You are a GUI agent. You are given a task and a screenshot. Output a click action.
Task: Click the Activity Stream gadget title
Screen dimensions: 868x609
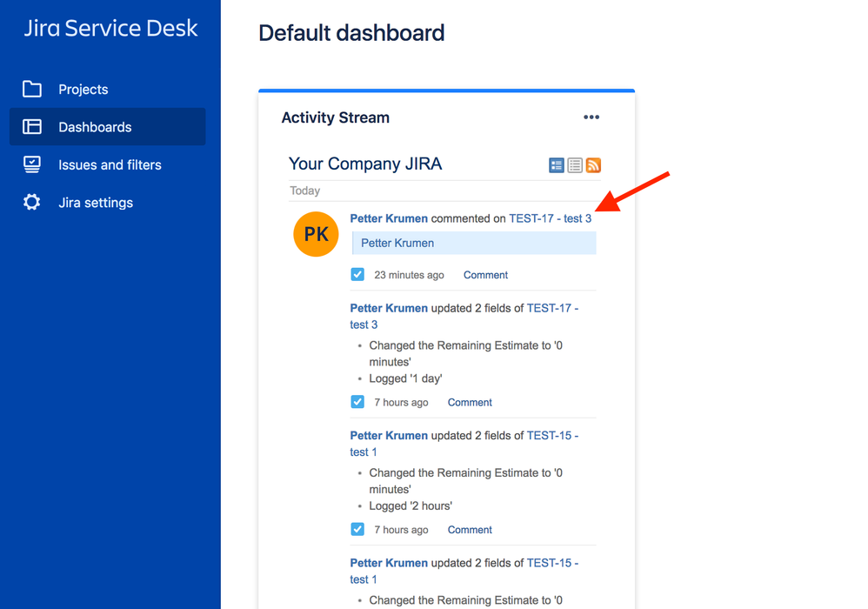pyautogui.click(x=336, y=117)
